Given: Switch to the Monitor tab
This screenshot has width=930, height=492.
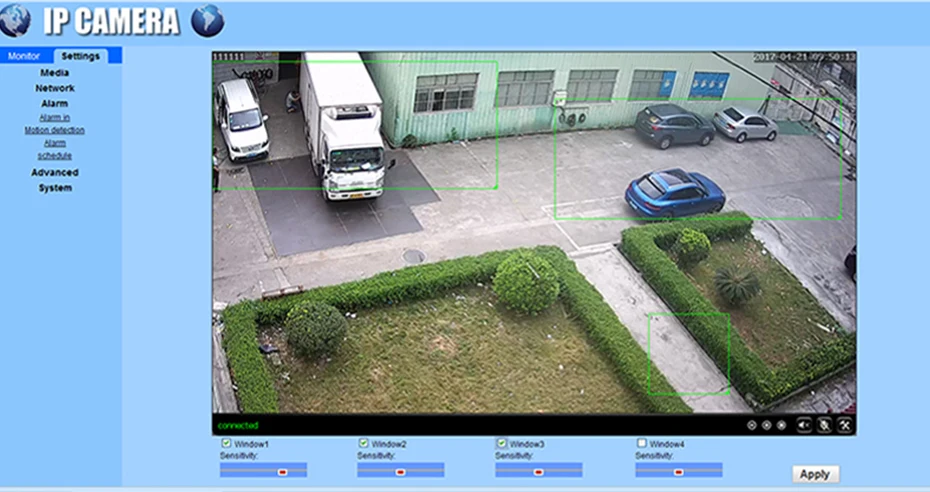Looking at the screenshot, I should [x=24, y=56].
